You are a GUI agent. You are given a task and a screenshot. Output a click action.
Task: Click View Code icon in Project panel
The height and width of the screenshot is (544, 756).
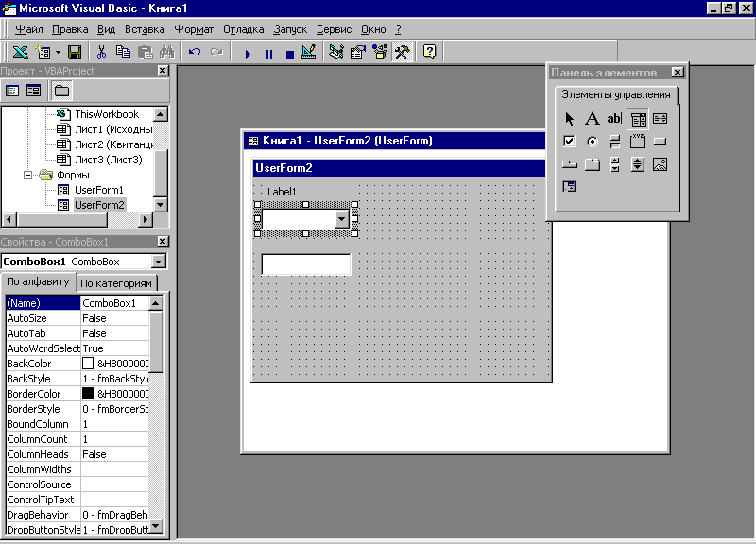12,91
